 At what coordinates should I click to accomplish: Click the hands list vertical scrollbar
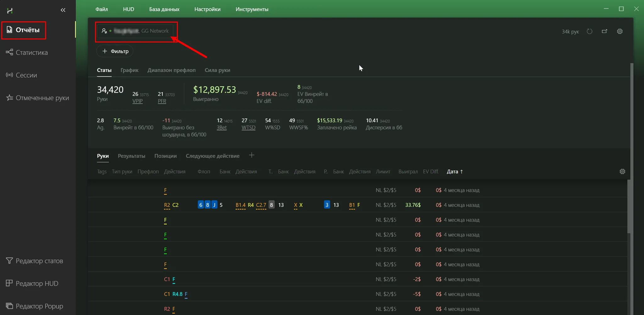(629, 206)
